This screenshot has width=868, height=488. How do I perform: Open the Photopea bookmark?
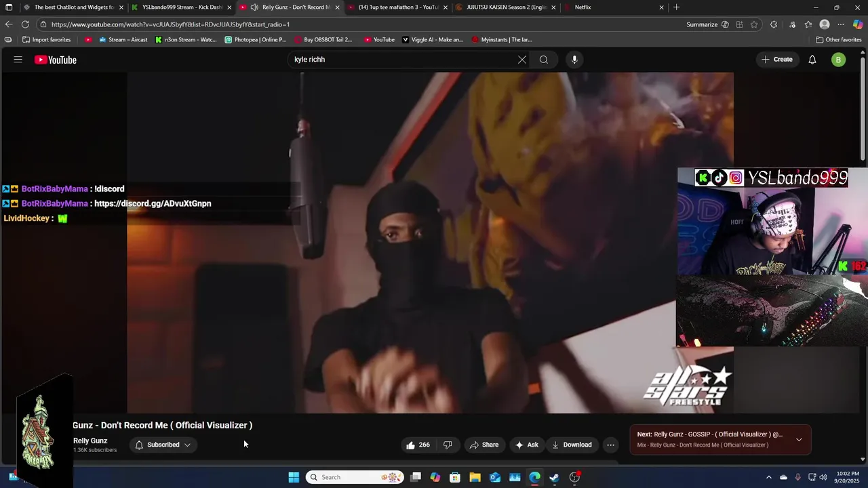(256, 39)
